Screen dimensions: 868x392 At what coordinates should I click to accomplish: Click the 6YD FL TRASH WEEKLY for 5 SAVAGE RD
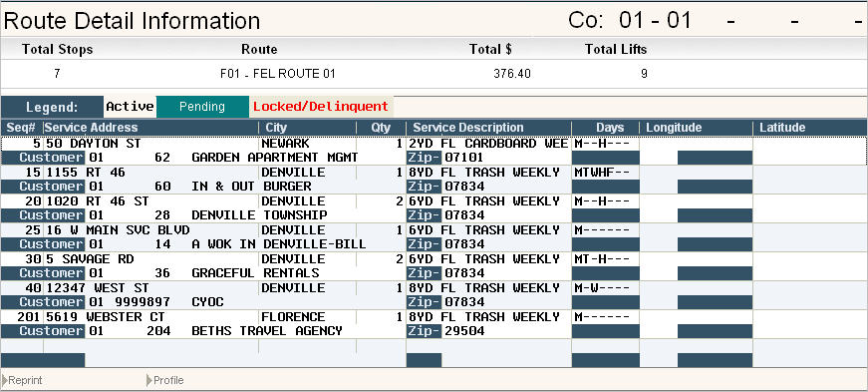pyautogui.click(x=484, y=259)
